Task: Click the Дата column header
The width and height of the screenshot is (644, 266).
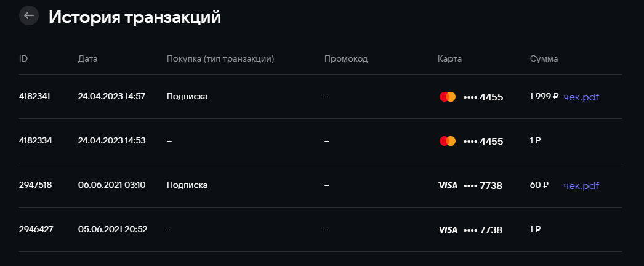Action: [88, 59]
